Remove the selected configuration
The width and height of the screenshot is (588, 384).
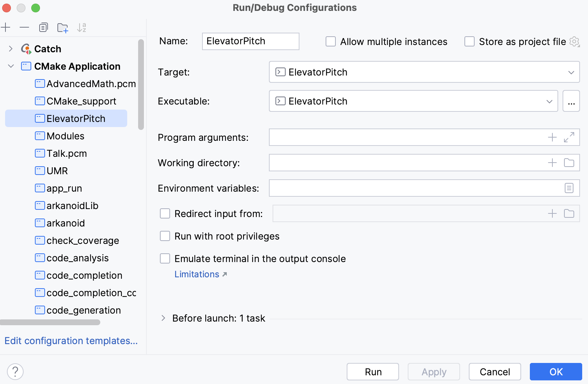24,27
